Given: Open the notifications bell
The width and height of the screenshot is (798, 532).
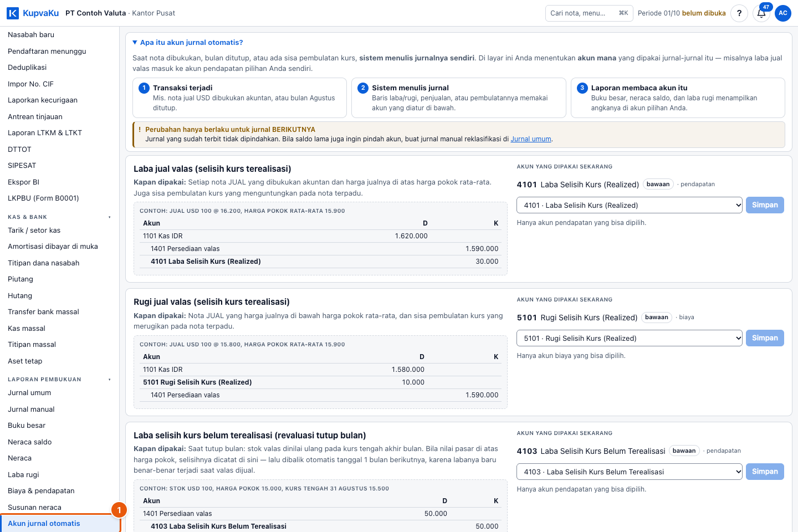Looking at the screenshot, I should click(x=761, y=13).
